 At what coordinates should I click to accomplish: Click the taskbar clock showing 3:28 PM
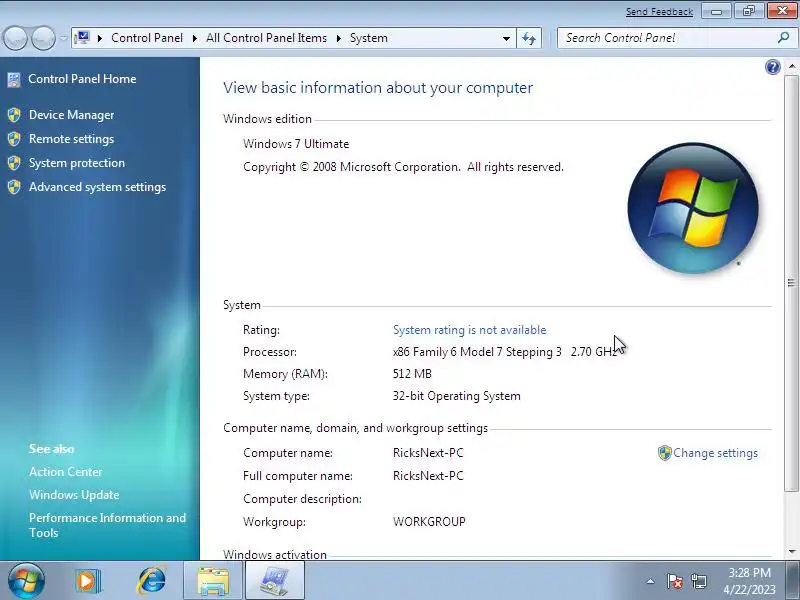[749, 581]
